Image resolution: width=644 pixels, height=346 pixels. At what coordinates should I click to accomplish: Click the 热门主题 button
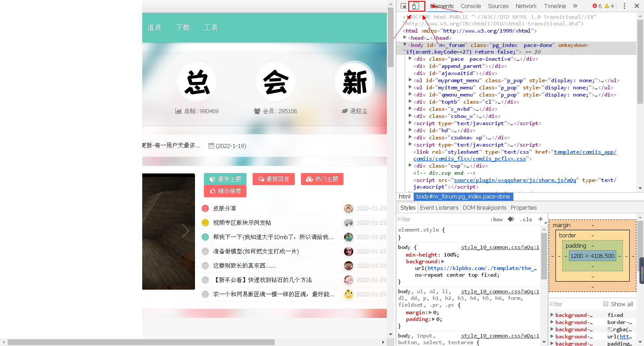tap(322, 179)
